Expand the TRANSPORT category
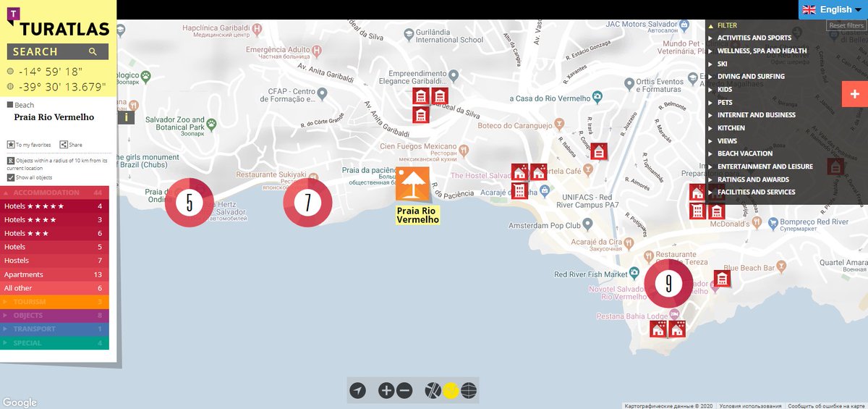868x409 pixels. (x=54, y=329)
